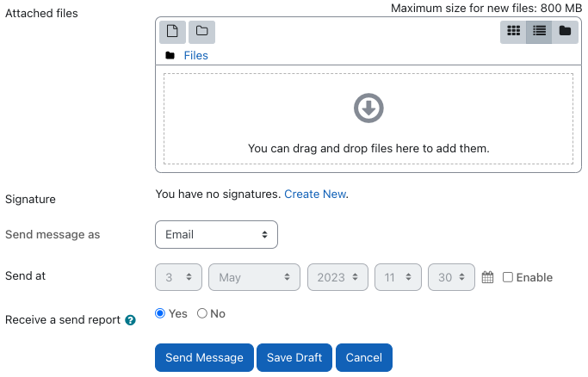Click the Send Message button
The image size is (588, 377).
(204, 357)
